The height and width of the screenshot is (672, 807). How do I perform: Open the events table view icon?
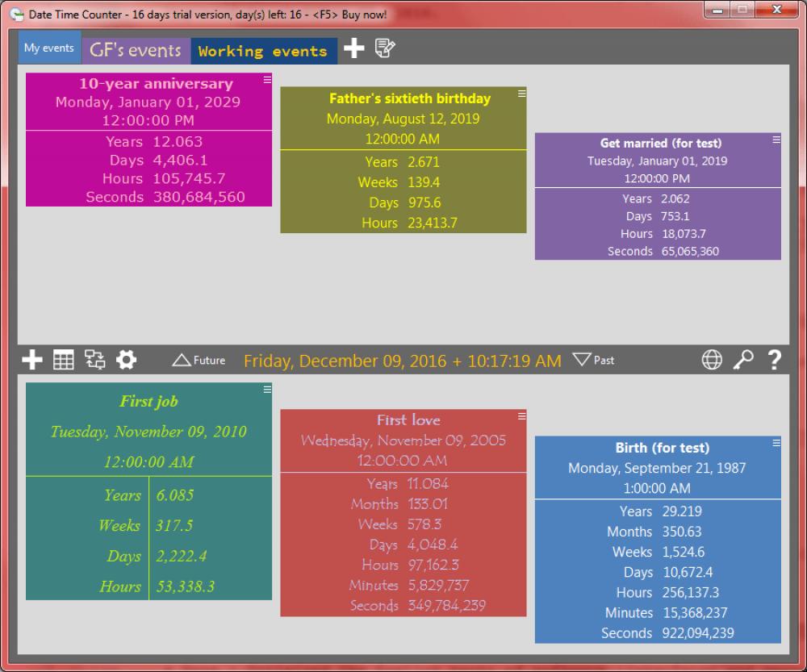[x=63, y=360]
